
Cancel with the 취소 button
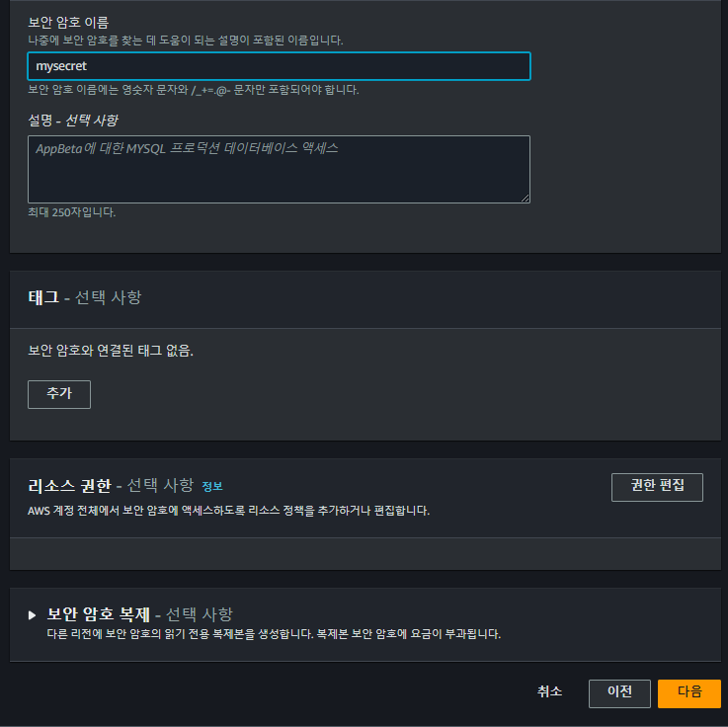pos(549,691)
